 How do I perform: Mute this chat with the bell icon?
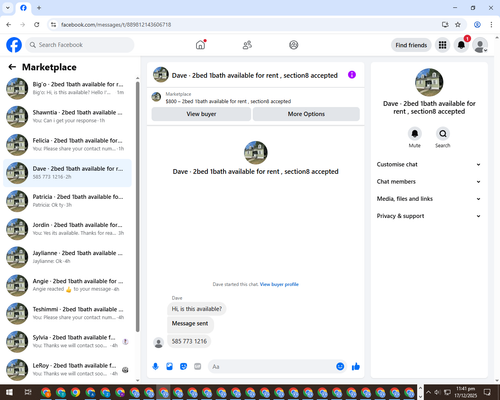click(x=415, y=134)
